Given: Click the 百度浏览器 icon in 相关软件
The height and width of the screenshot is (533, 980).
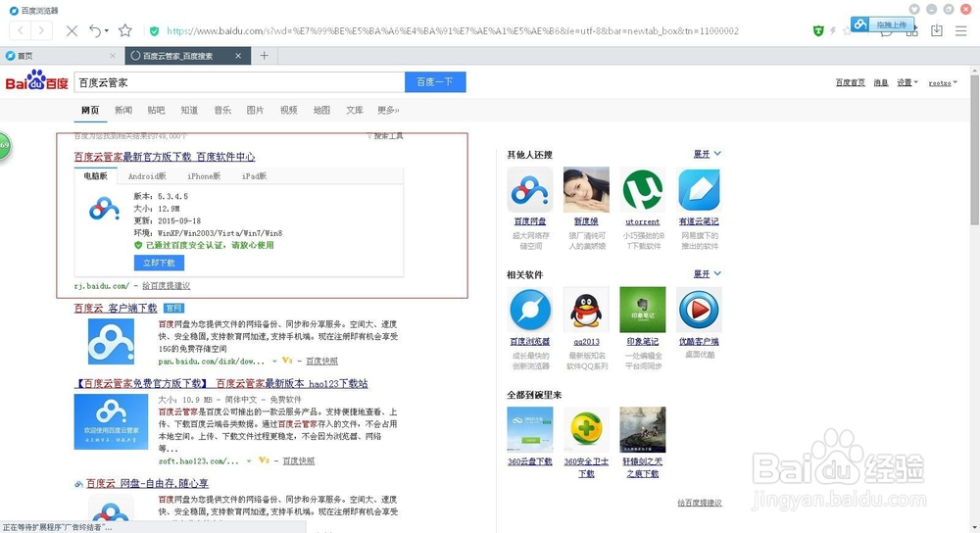Looking at the screenshot, I should [530, 310].
